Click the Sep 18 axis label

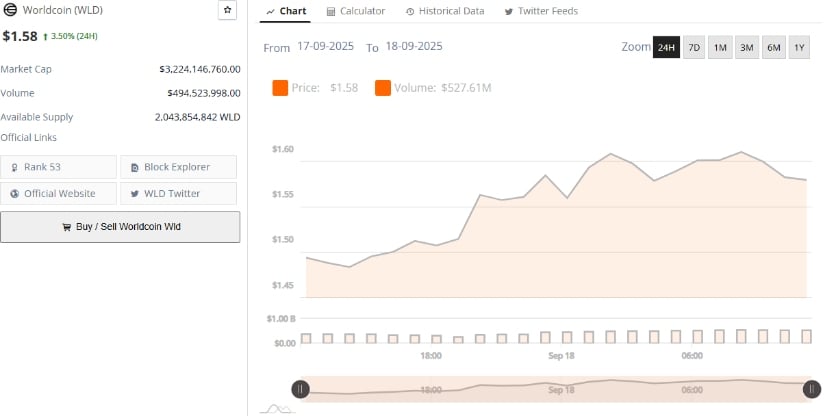(x=561, y=356)
